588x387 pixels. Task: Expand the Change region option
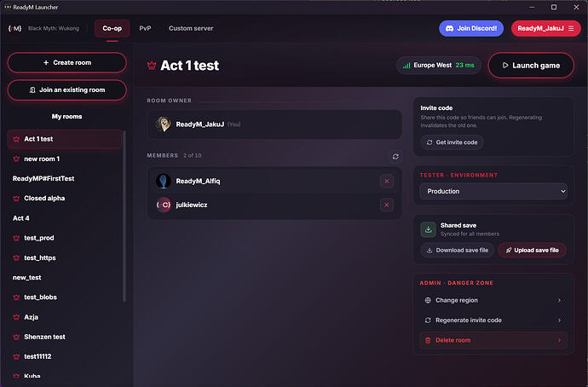click(493, 300)
